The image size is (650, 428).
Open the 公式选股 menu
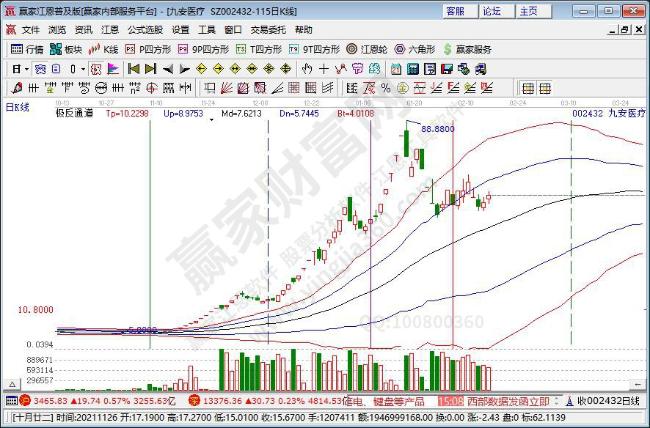click(x=145, y=30)
